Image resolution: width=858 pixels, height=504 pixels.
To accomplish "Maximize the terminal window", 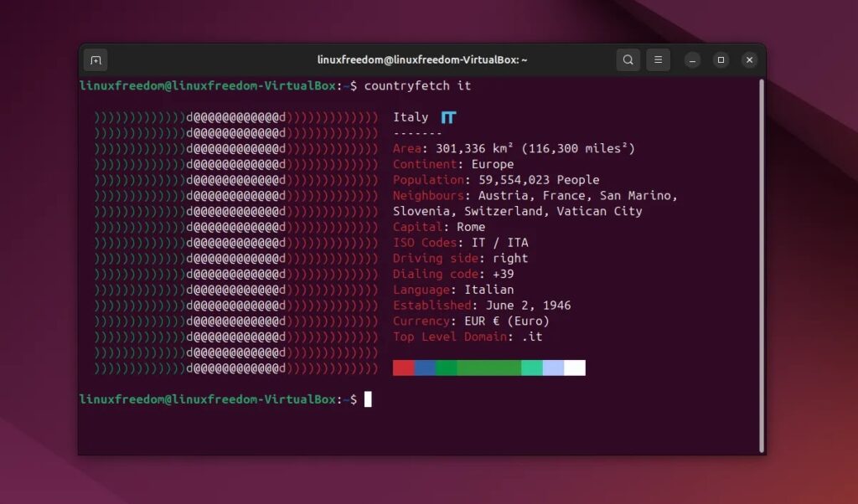I will pyautogui.click(x=721, y=60).
